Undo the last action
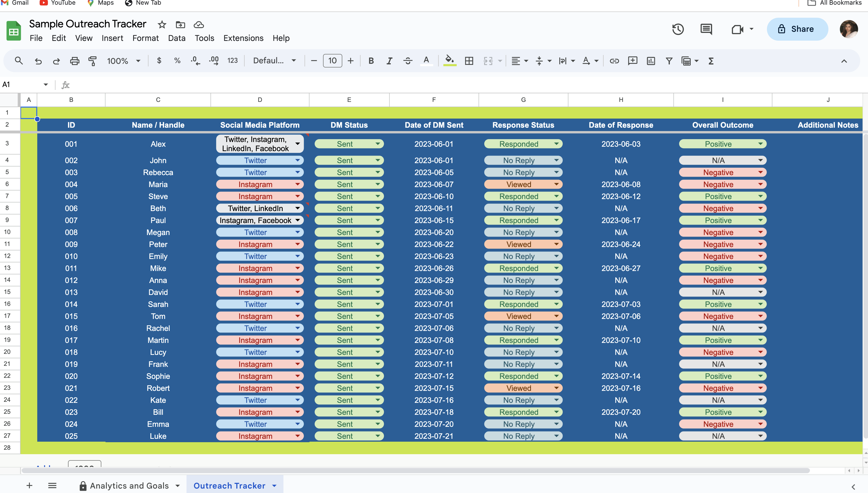 pos(38,61)
